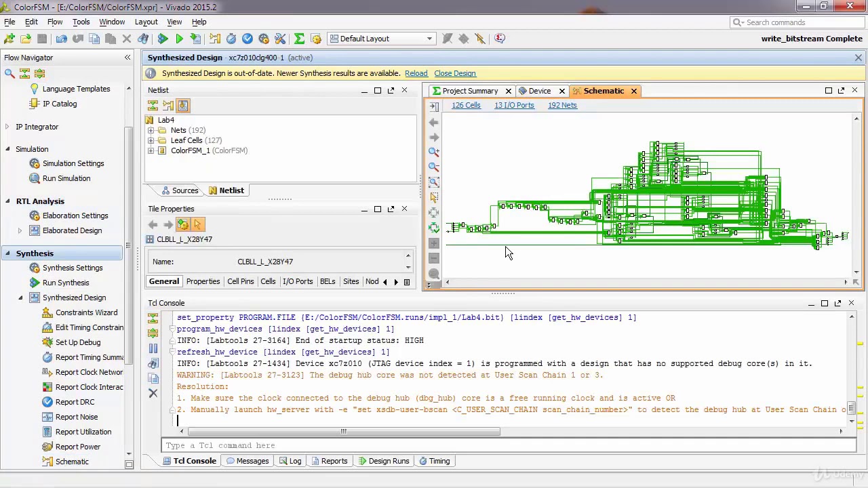Click the red circular icon after layout dropdown

500,39
